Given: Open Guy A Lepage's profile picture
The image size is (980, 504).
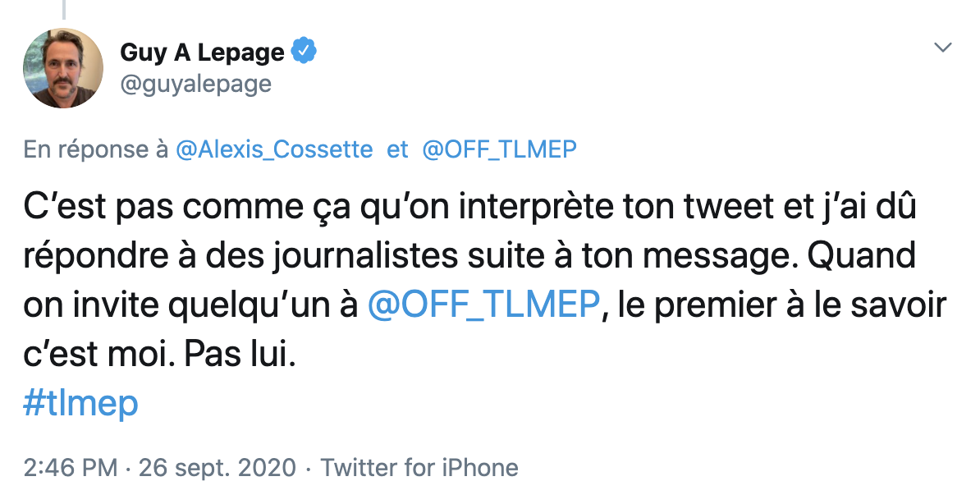Looking at the screenshot, I should point(63,68).
